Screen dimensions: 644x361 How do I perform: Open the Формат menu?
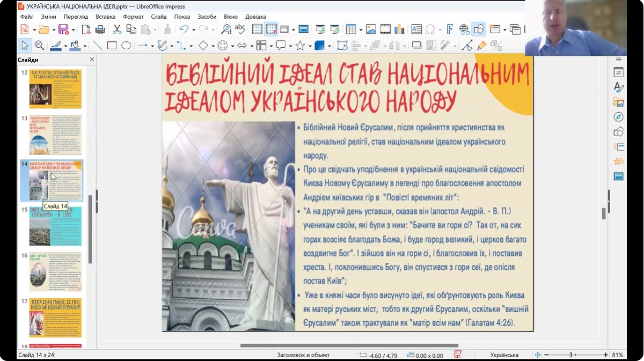click(x=133, y=17)
